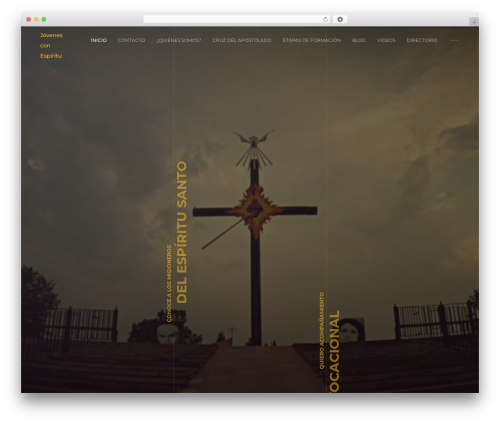
Task: Click the green fullscreen window button
Action: pyautogui.click(x=44, y=20)
